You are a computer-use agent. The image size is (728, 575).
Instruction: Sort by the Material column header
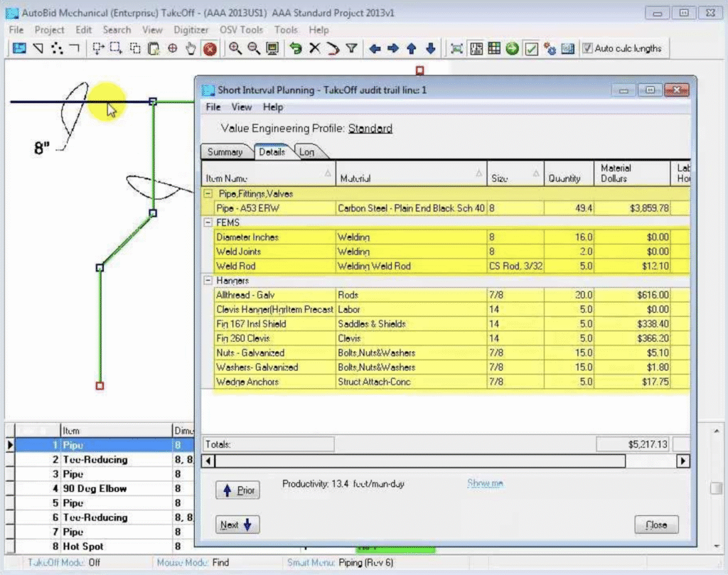tap(412, 174)
